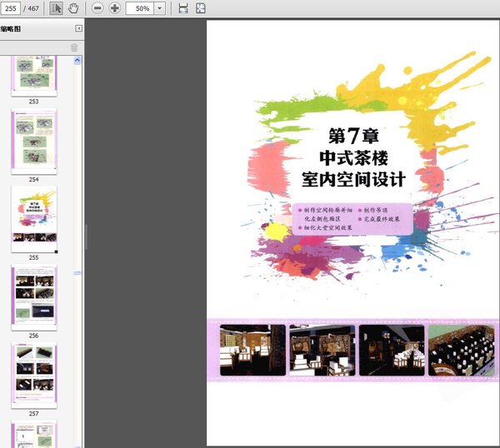The height and width of the screenshot is (448, 500).
Task: Click the fit full page icon
Action: point(201,8)
